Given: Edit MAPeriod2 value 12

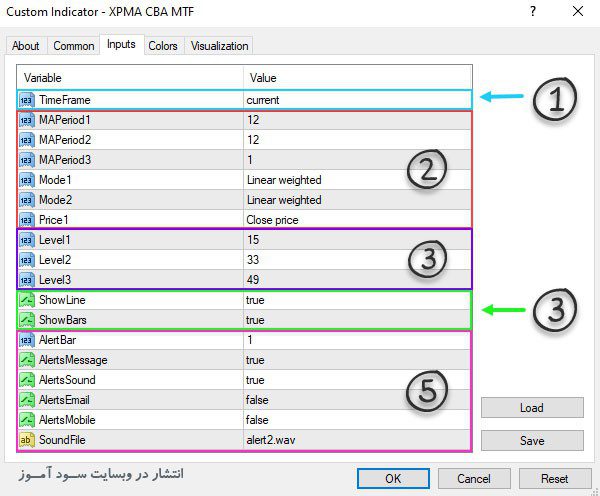Looking at the screenshot, I should click(357, 140).
